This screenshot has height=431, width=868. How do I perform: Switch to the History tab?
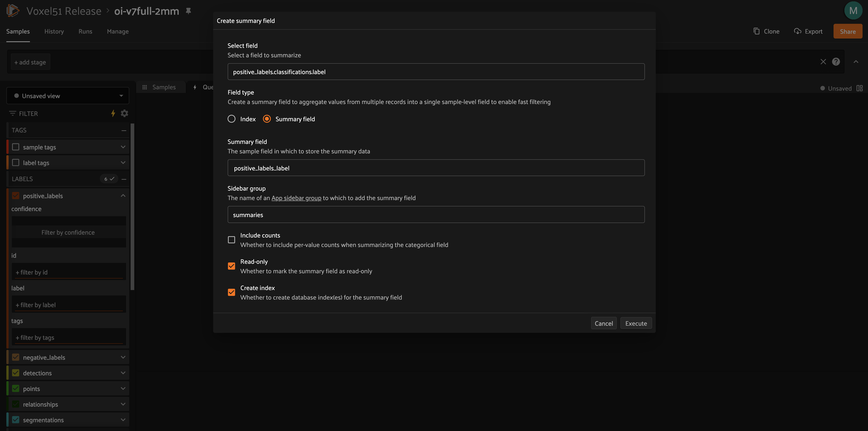(54, 31)
